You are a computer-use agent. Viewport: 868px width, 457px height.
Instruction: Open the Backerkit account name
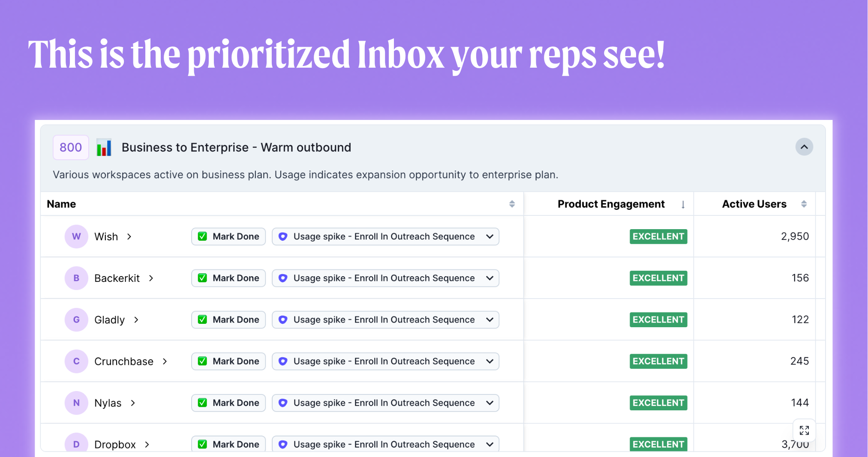coord(117,278)
